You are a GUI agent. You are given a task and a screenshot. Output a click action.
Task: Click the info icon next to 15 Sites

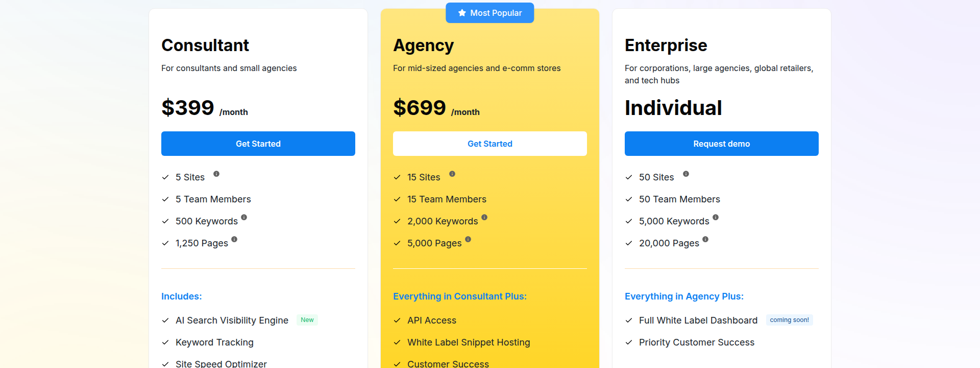pyautogui.click(x=452, y=174)
